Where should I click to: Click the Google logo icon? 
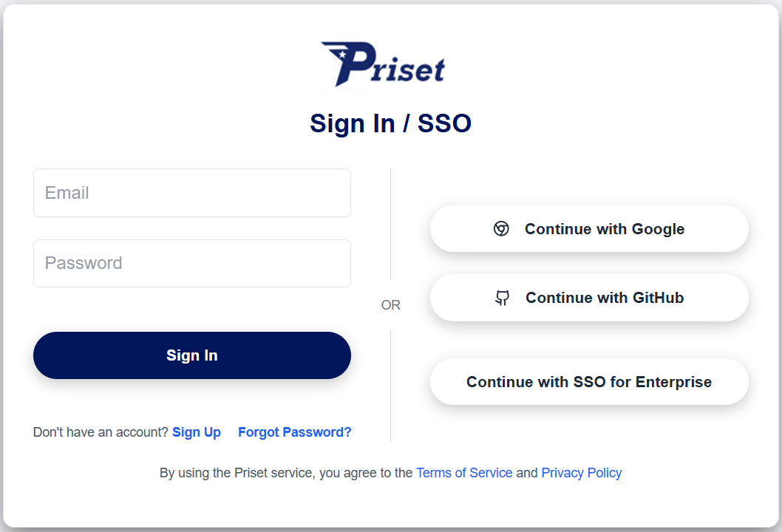point(501,229)
